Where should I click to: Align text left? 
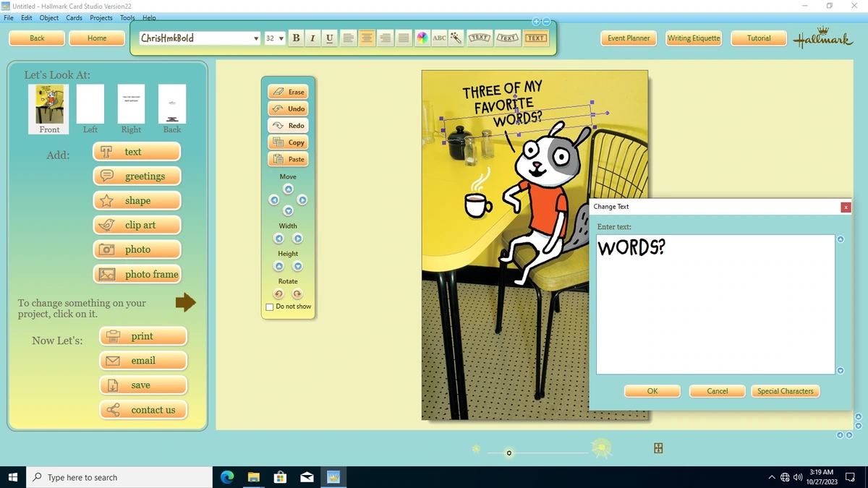click(x=349, y=38)
